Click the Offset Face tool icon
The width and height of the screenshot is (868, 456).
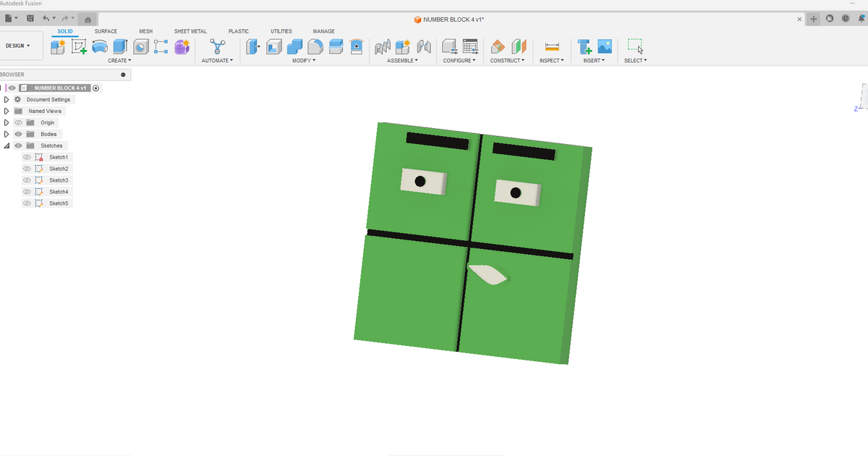[336, 47]
